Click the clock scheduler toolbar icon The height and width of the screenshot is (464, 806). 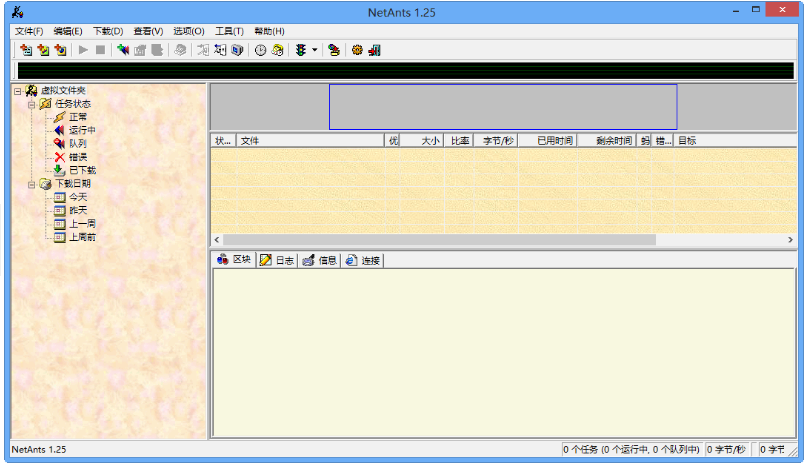(260, 50)
